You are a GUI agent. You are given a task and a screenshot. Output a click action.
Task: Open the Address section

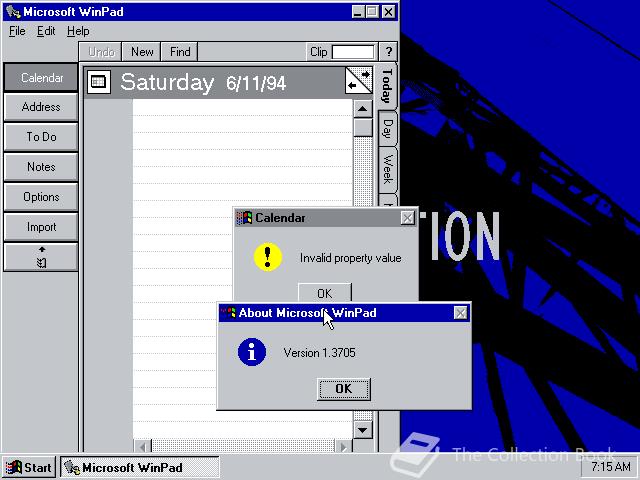[41, 107]
